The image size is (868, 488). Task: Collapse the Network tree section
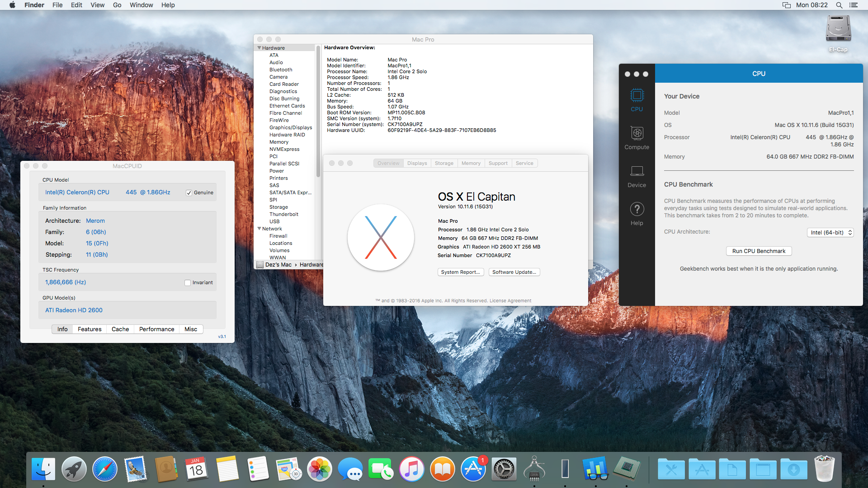259,229
